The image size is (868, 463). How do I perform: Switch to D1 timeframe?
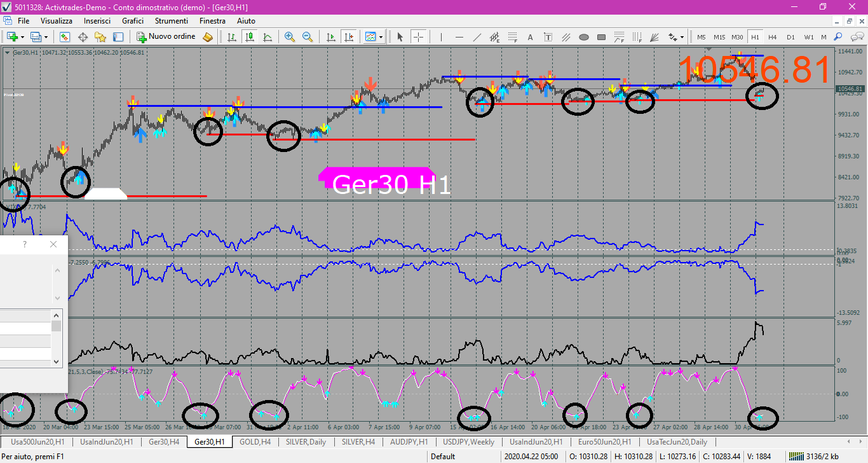(790, 37)
